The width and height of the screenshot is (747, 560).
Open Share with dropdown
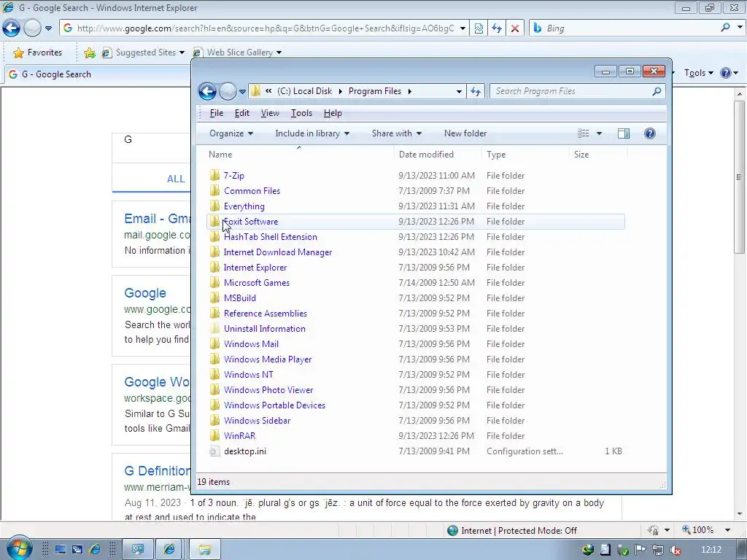click(396, 133)
